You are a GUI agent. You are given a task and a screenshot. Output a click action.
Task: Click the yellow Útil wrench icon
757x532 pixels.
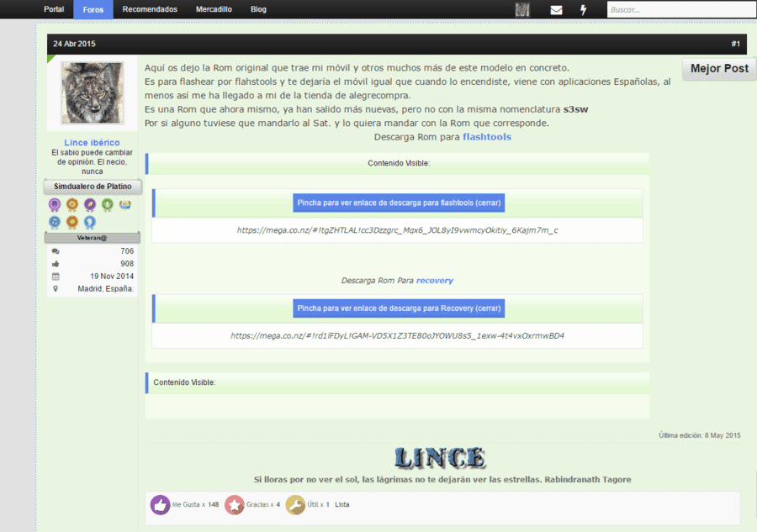[x=295, y=505]
